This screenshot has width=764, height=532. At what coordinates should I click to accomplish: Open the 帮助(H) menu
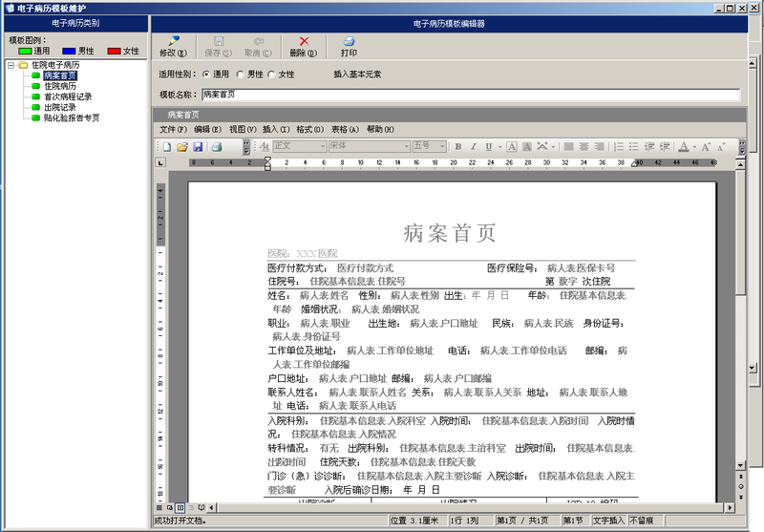[380, 129]
